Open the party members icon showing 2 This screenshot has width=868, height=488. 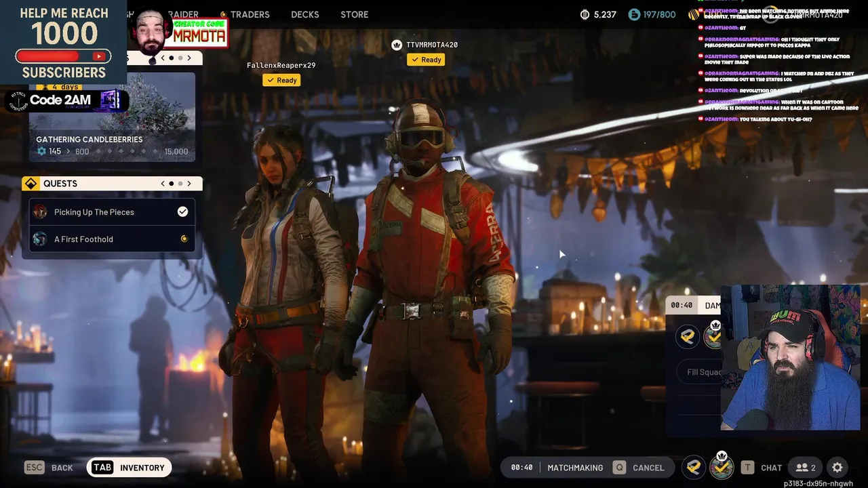click(x=806, y=468)
